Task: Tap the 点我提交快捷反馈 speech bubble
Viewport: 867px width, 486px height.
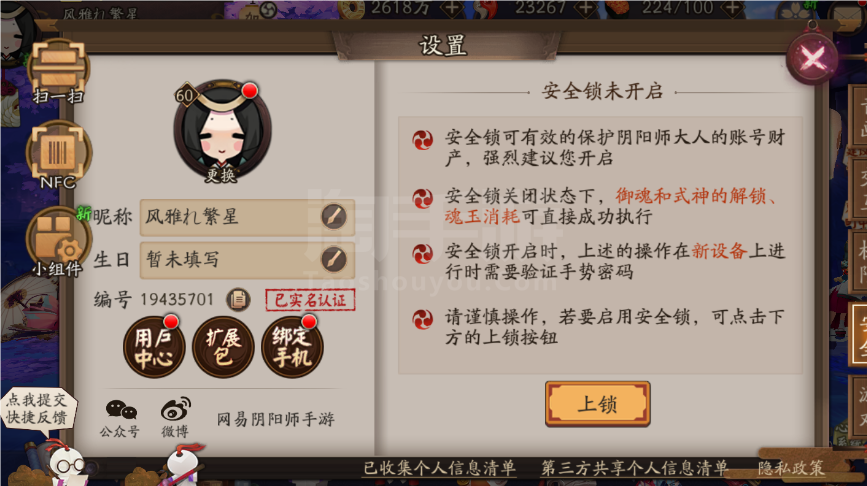Action: pos(38,408)
